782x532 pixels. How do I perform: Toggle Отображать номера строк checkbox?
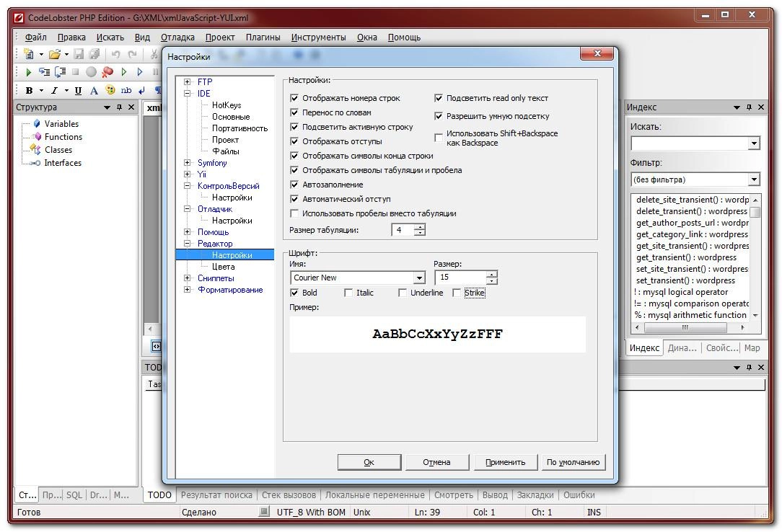click(x=294, y=98)
